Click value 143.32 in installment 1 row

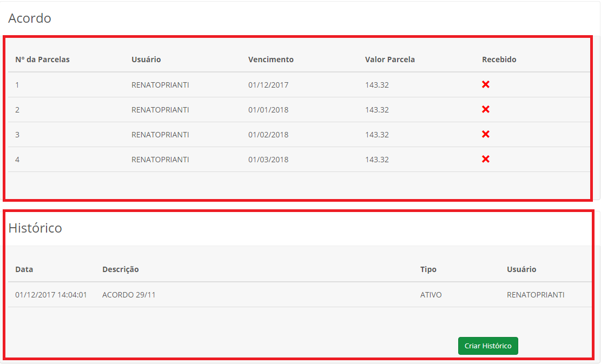[377, 85]
